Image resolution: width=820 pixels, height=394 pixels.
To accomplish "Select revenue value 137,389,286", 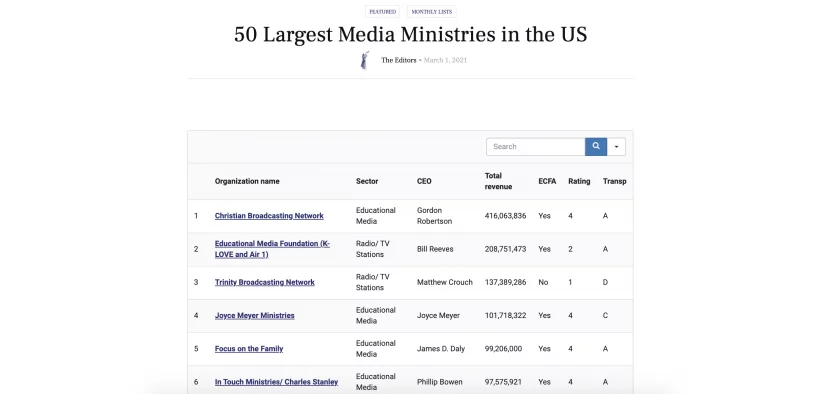I will pyautogui.click(x=505, y=282).
